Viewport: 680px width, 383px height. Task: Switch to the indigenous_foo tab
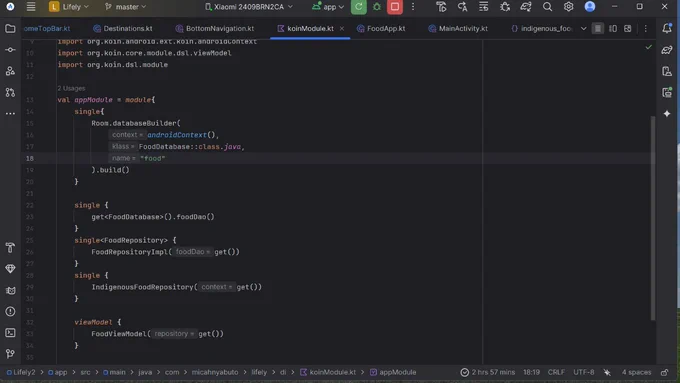click(542, 29)
